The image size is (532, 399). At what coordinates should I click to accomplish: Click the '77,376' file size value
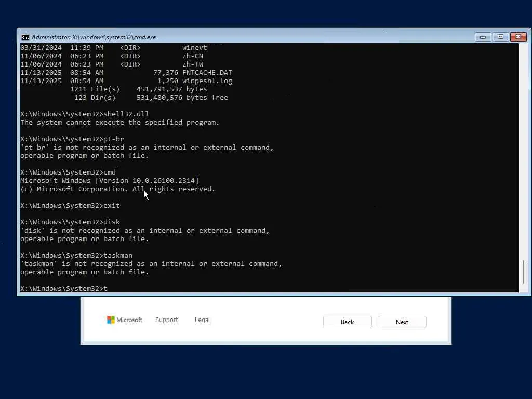pyautogui.click(x=166, y=73)
